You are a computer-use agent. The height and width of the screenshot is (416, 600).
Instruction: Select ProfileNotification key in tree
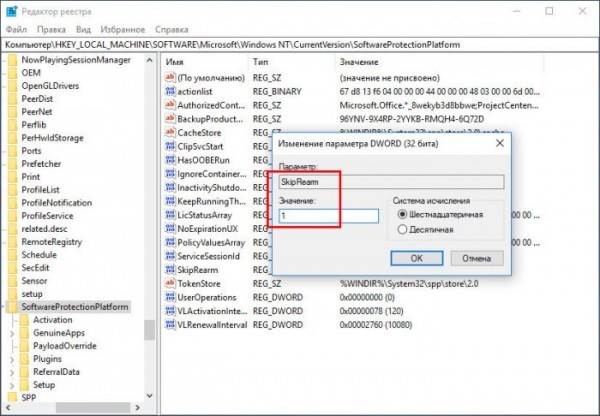click(x=57, y=203)
